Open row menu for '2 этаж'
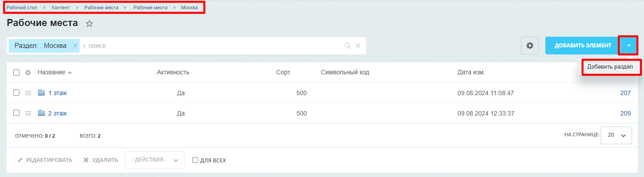The height and width of the screenshot is (177, 644). click(28, 113)
